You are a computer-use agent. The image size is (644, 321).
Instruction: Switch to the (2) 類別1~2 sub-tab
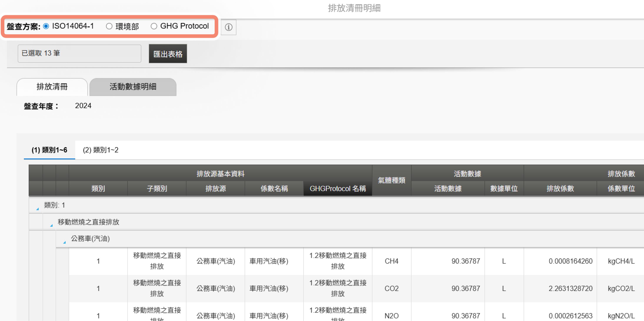click(x=101, y=150)
